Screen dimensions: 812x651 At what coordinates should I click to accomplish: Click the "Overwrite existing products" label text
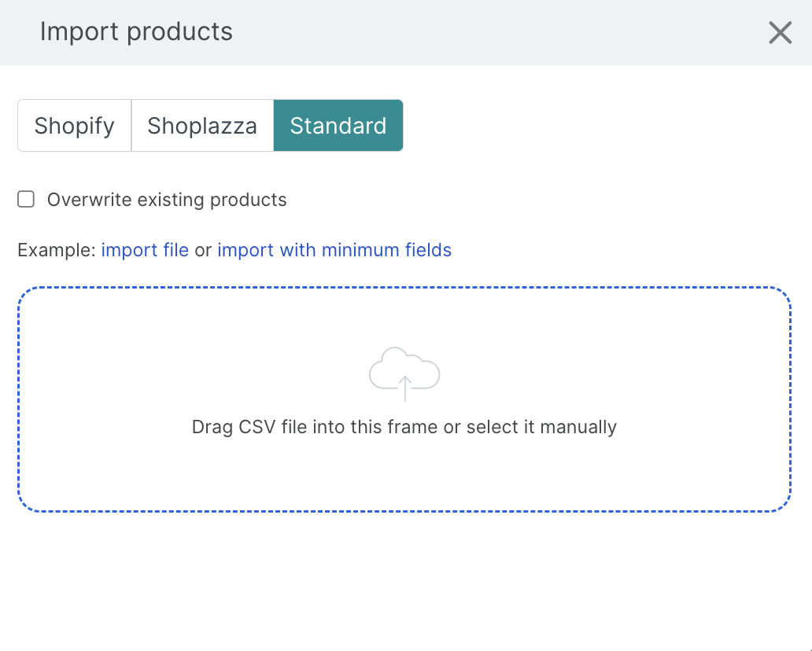click(167, 200)
